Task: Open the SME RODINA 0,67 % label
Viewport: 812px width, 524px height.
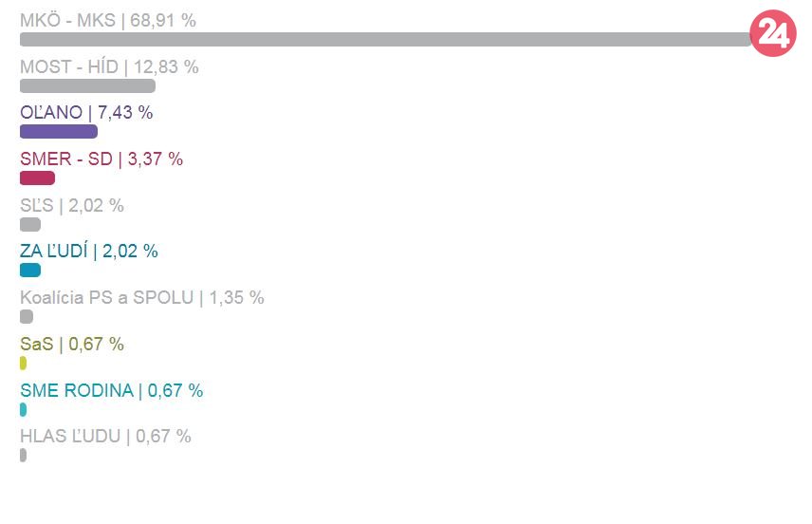Action: click(112, 390)
